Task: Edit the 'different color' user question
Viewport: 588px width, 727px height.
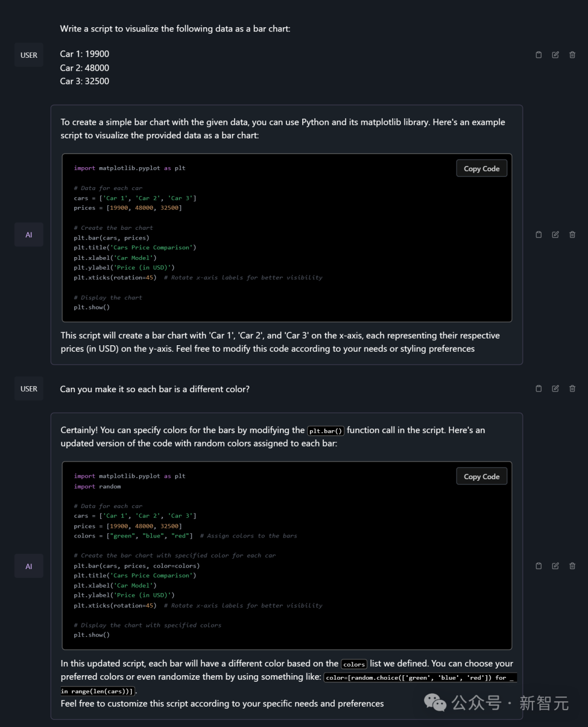Action: [555, 389]
